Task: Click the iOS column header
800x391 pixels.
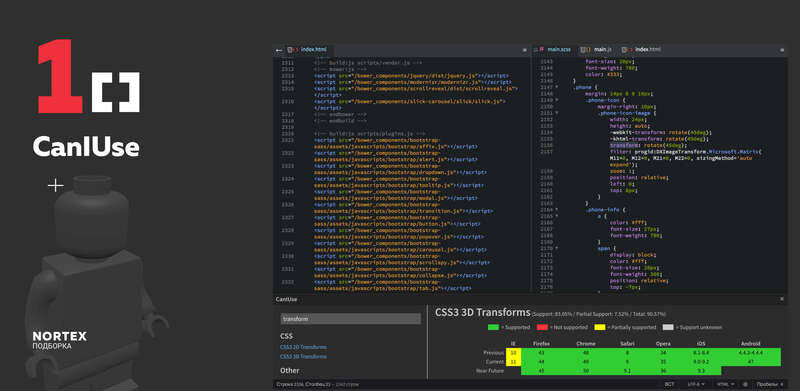Action: [701, 344]
